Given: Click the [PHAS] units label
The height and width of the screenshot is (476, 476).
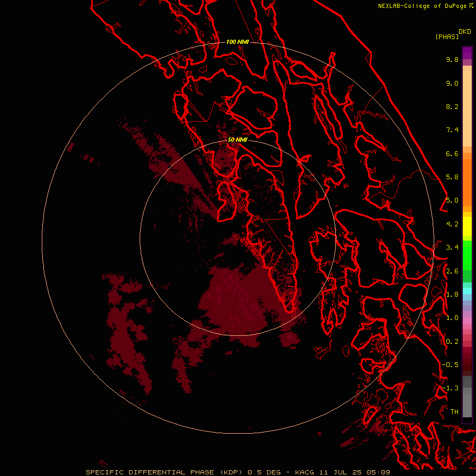Looking at the screenshot, I should [447, 37].
